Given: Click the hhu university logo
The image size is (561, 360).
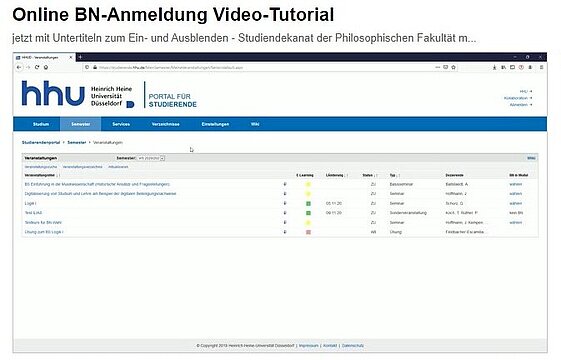Looking at the screenshot, I should click(53, 93).
